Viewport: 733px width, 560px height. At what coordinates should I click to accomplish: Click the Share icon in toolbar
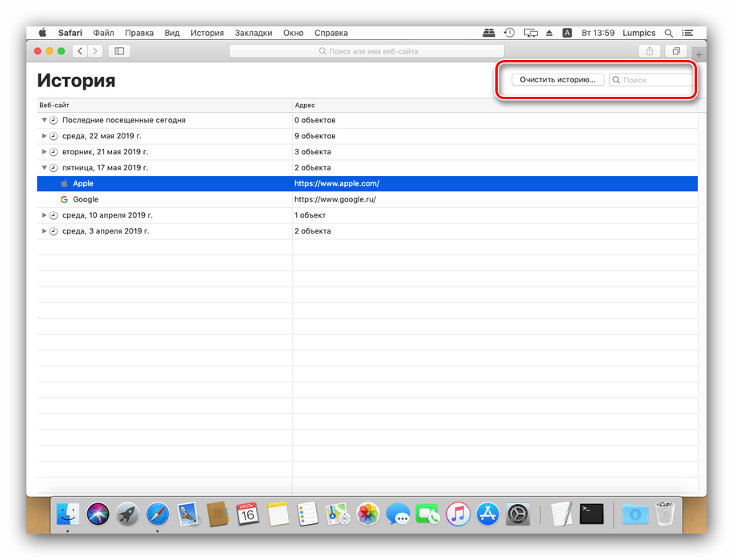click(649, 51)
